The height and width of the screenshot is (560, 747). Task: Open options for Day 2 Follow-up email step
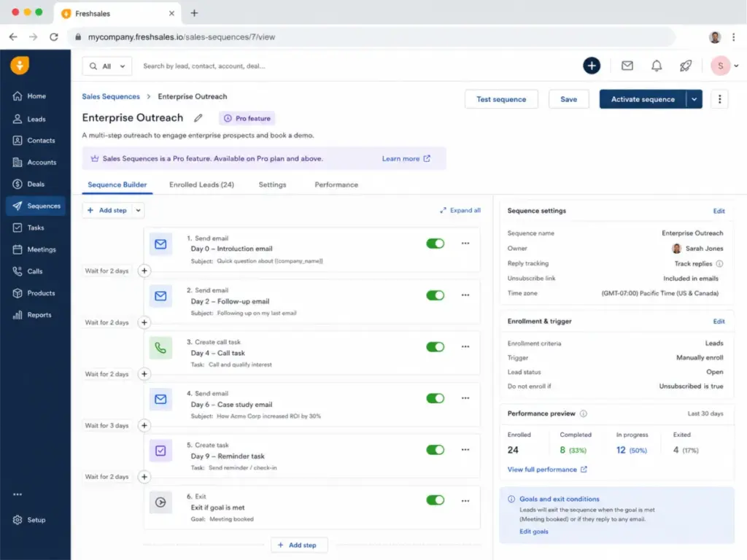[x=465, y=295]
